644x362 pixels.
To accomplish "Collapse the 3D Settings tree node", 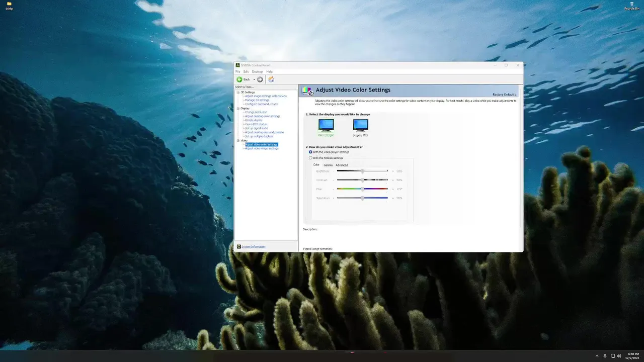I will tap(238, 93).
